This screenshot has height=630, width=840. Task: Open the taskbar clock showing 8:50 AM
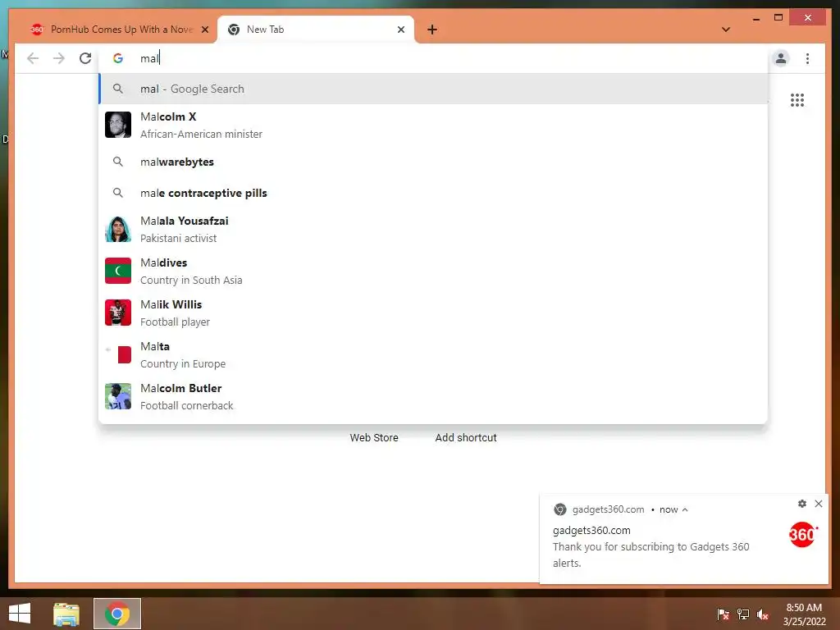pos(804,614)
